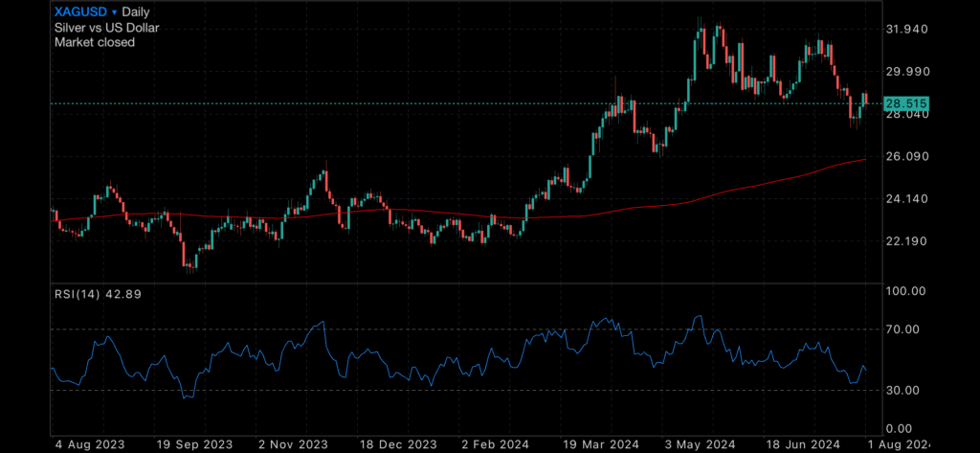Open the XAGUSD symbol dropdown arrow

point(115,11)
